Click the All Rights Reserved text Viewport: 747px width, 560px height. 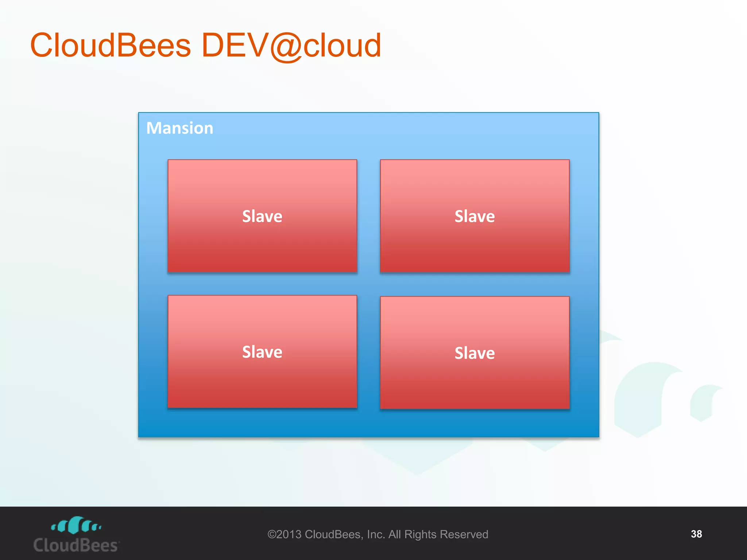(x=438, y=534)
